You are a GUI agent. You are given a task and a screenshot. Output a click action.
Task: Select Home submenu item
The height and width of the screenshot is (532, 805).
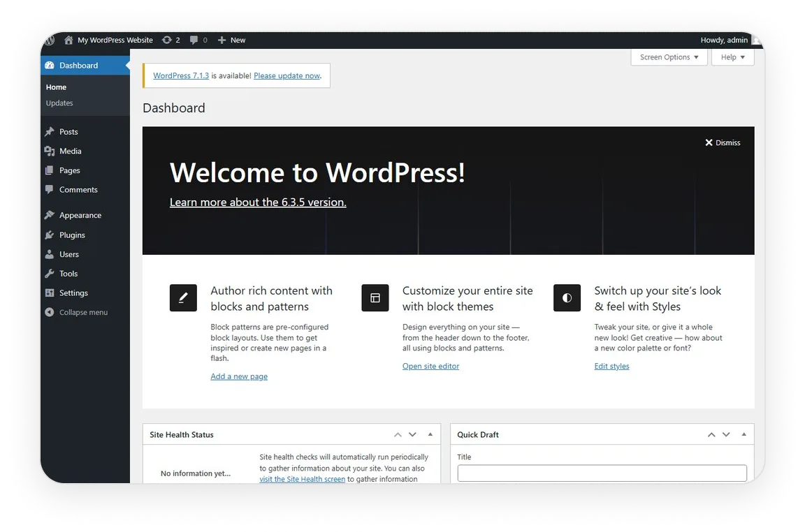(56, 87)
